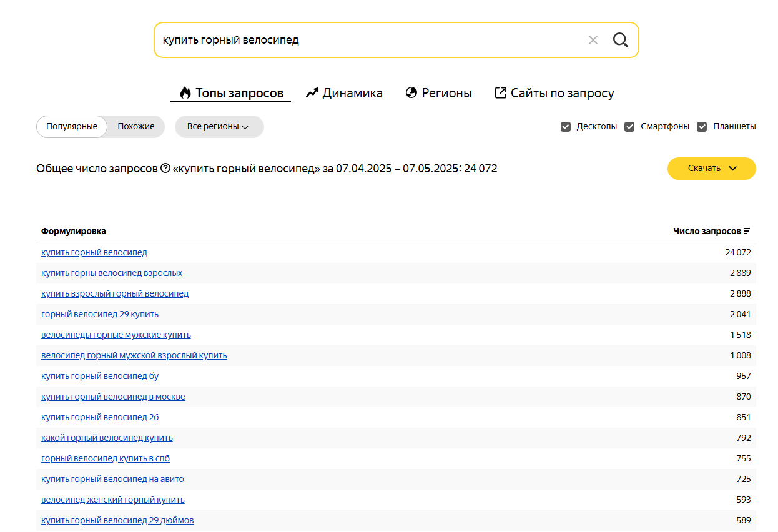The width and height of the screenshot is (778, 532).
Task: Expand the Скачать download menu
Action: [712, 169]
